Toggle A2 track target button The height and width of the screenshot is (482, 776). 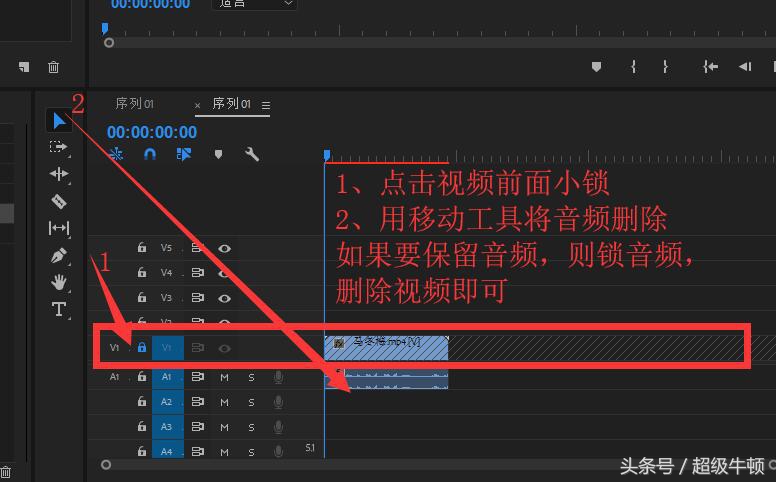pyautogui.click(x=167, y=402)
